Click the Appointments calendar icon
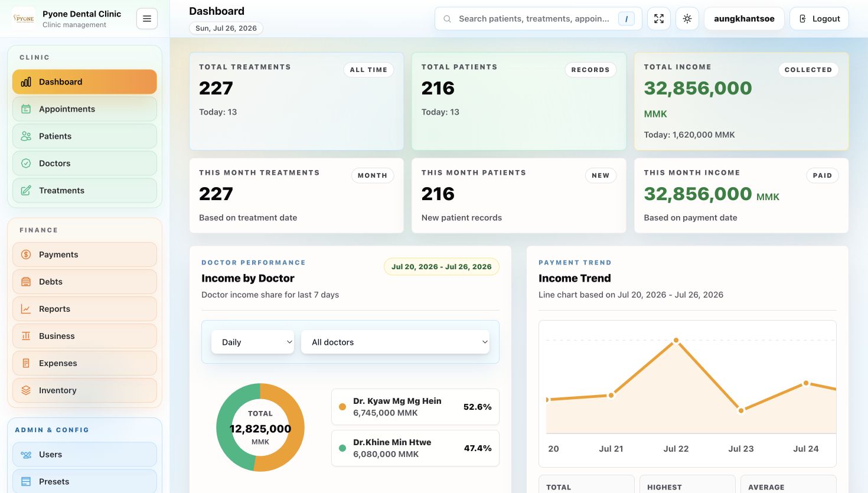 tap(26, 109)
